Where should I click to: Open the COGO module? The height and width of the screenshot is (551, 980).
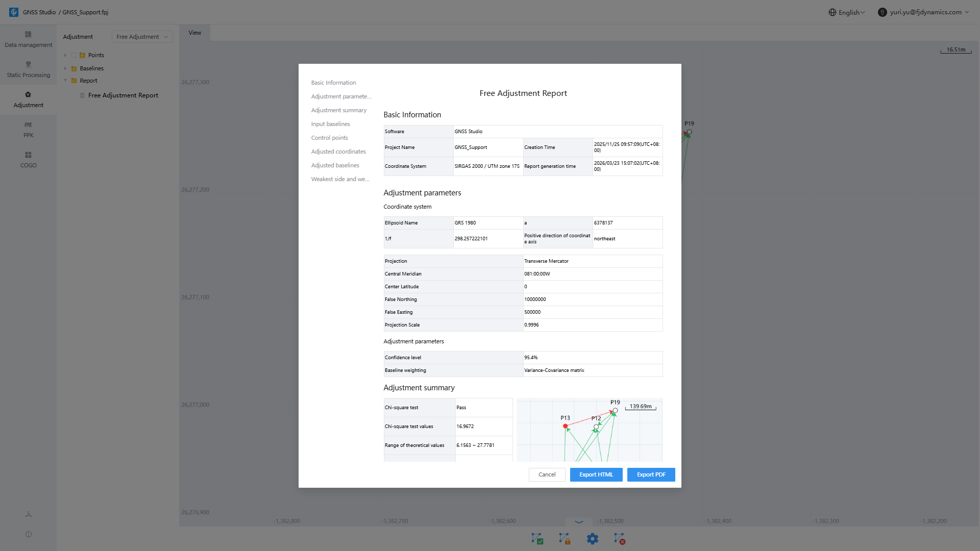[28, 160]
